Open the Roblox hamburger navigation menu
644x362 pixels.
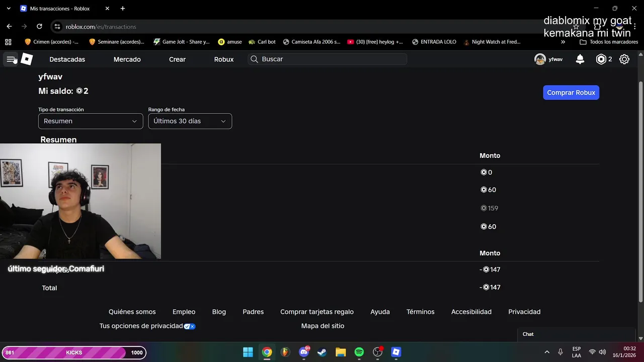(x=11, y=59)
